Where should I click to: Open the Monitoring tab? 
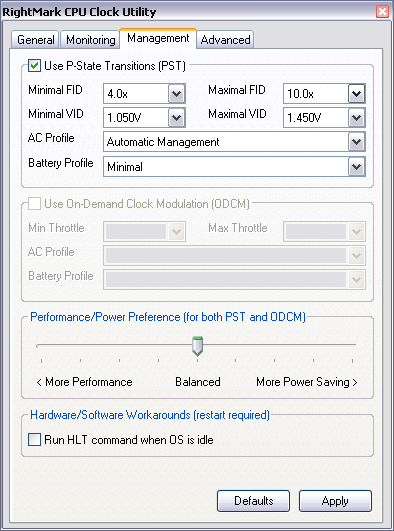click(90, 40)
